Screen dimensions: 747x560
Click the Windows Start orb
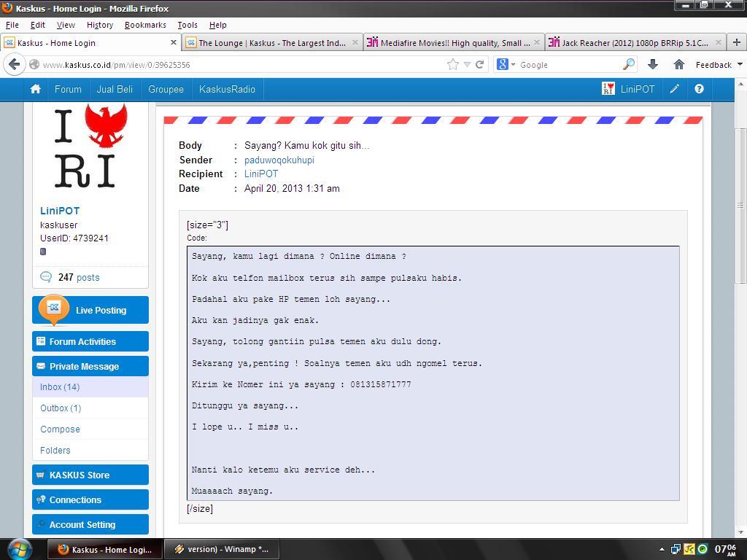[x=20, y=549]
